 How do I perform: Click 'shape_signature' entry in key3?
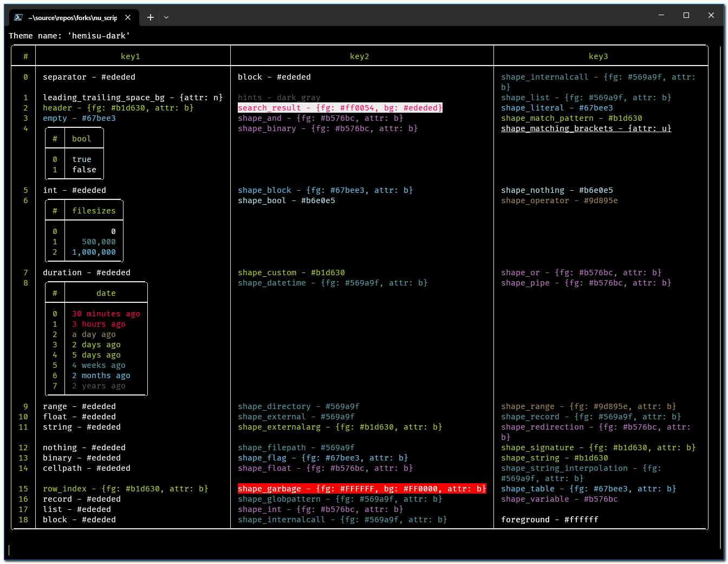point(599,448)
